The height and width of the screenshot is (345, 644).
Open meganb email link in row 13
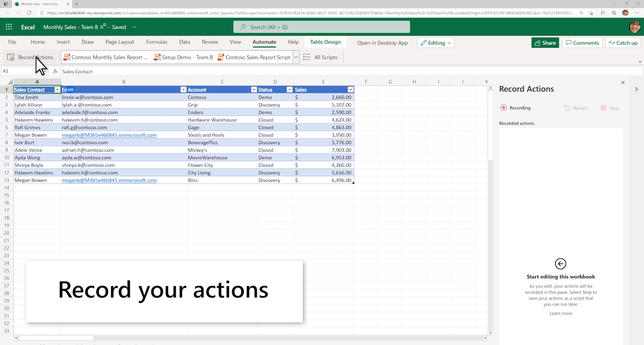109,180
